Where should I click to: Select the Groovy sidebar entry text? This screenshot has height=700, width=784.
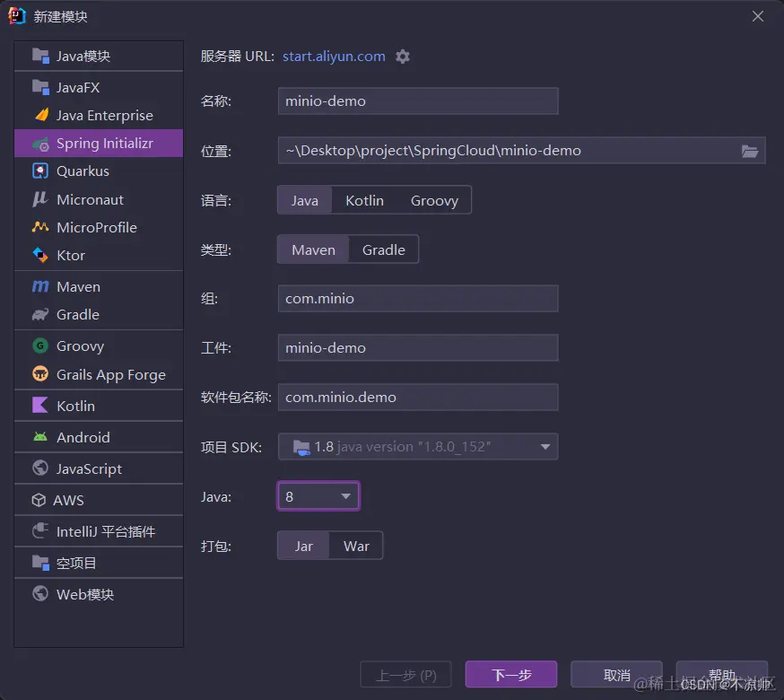pos(80,346)
